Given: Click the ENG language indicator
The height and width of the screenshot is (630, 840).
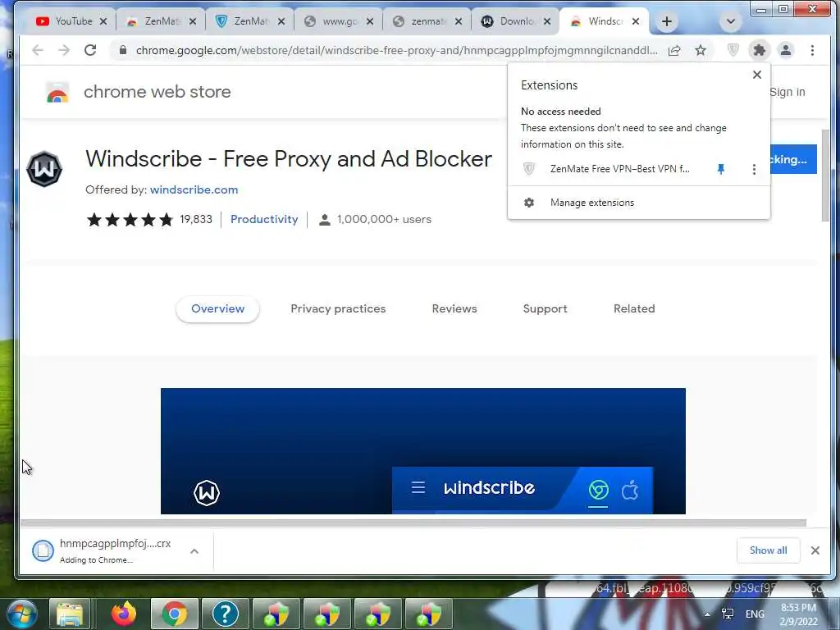Looking at the screenshot, I should tap(755, 614).
